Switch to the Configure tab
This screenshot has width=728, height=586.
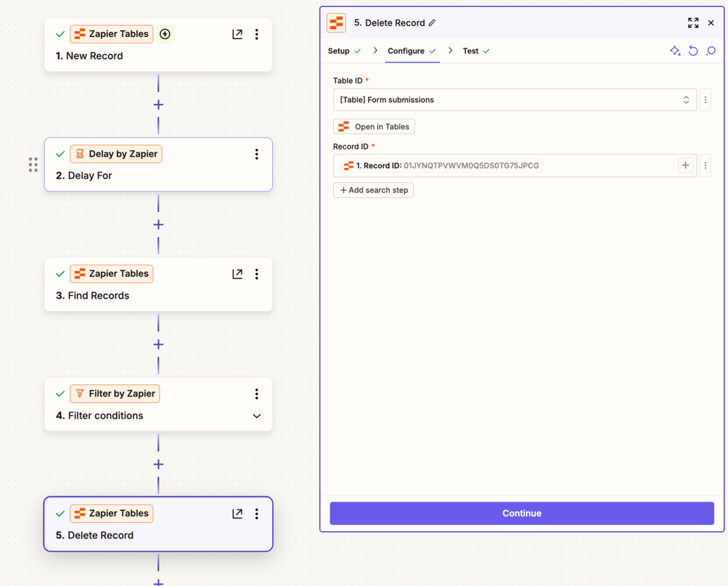pos(412,51)
